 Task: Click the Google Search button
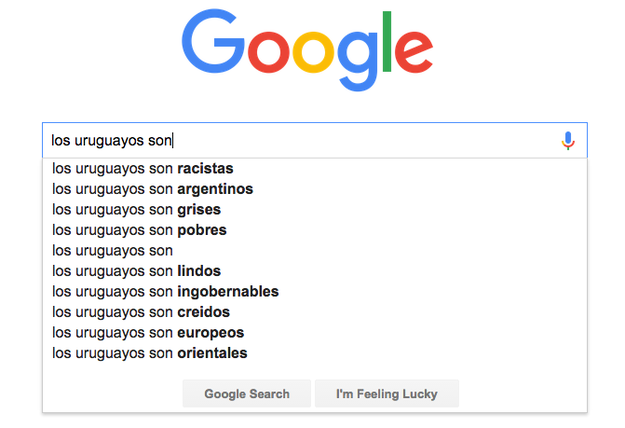click(247, 394)
